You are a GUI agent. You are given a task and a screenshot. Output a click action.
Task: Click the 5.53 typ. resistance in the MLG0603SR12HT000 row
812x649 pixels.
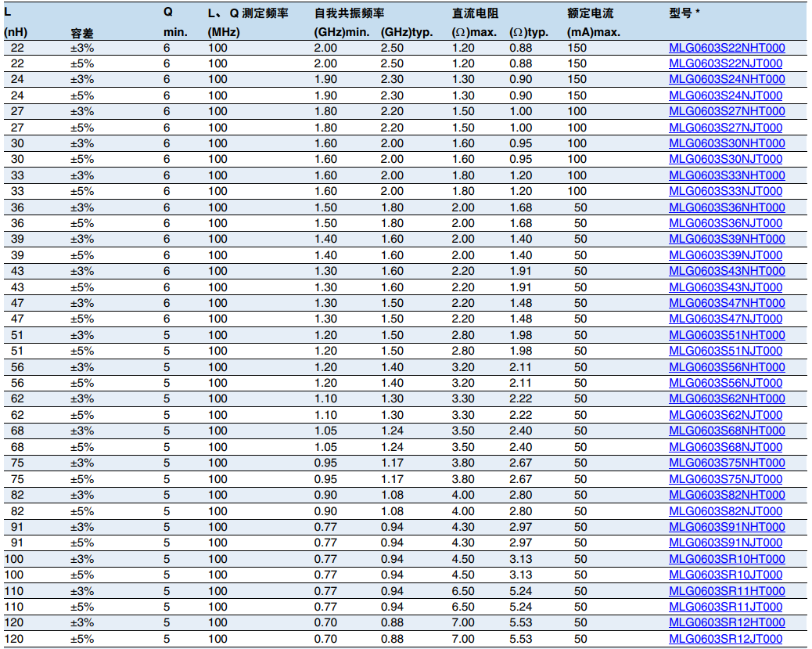coord(520,622)
